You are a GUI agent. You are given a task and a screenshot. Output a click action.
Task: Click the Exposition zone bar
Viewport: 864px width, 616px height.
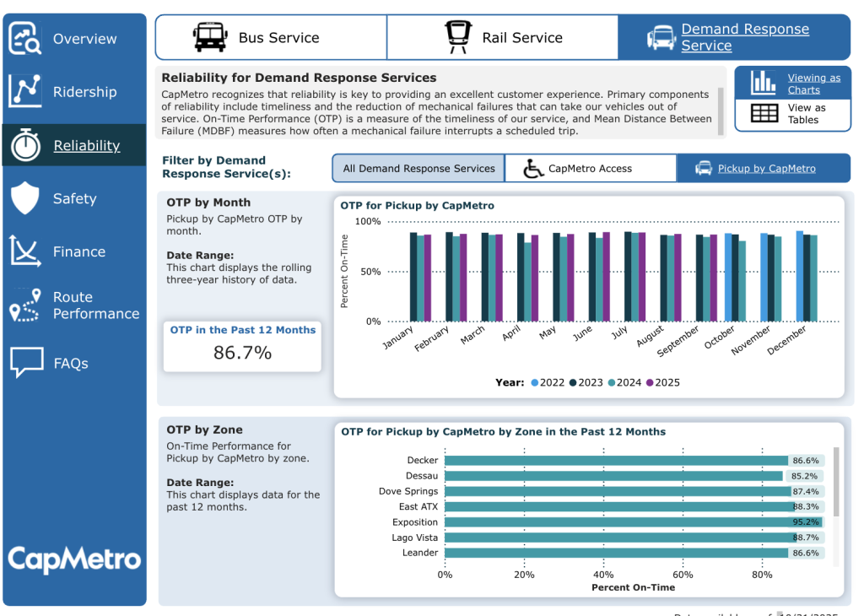616,522
